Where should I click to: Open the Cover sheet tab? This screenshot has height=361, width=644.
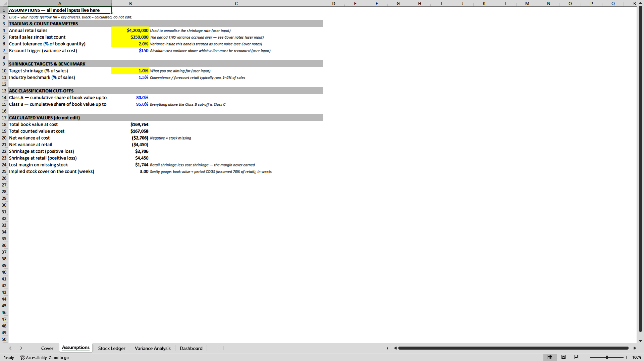coord(47,348)
